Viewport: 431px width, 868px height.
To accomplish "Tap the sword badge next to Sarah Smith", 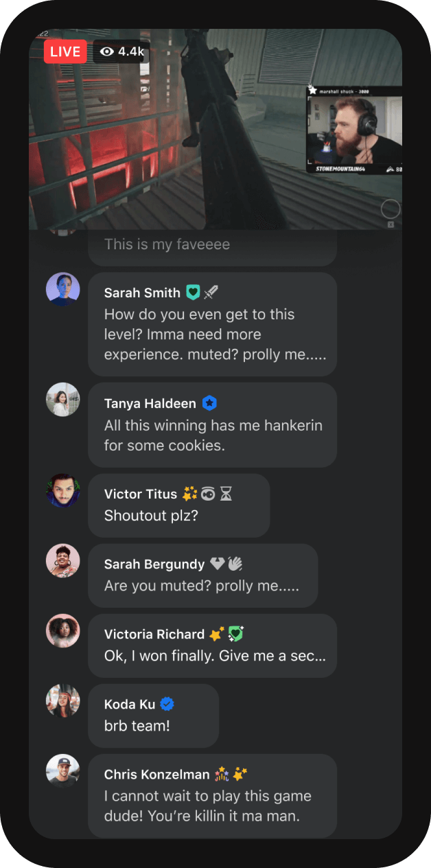I will (x=211, y=293).
